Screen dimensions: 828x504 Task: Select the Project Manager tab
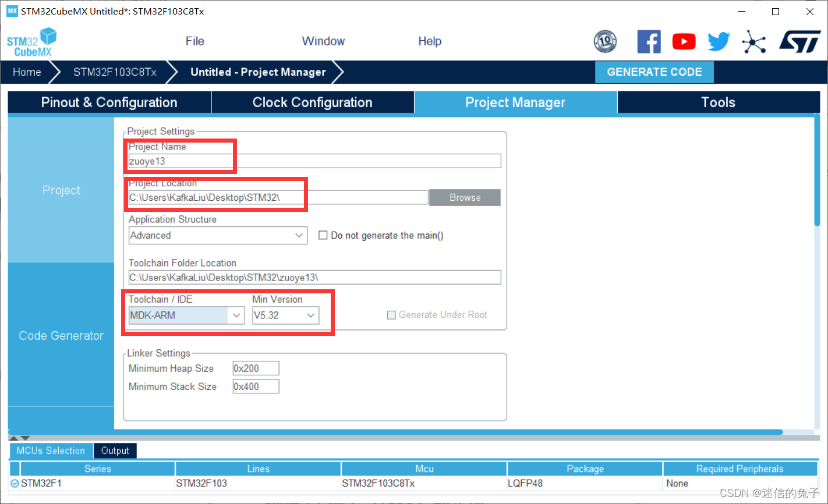tap(515, 102)
